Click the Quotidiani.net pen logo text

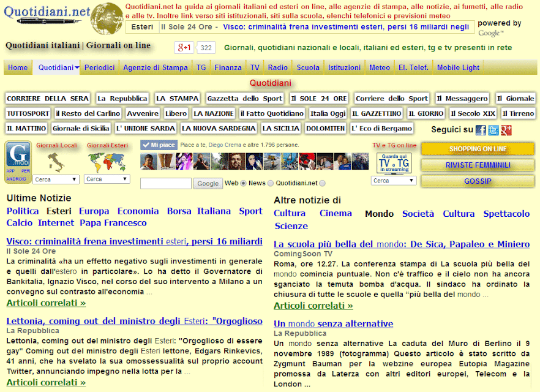coord(47,15)
